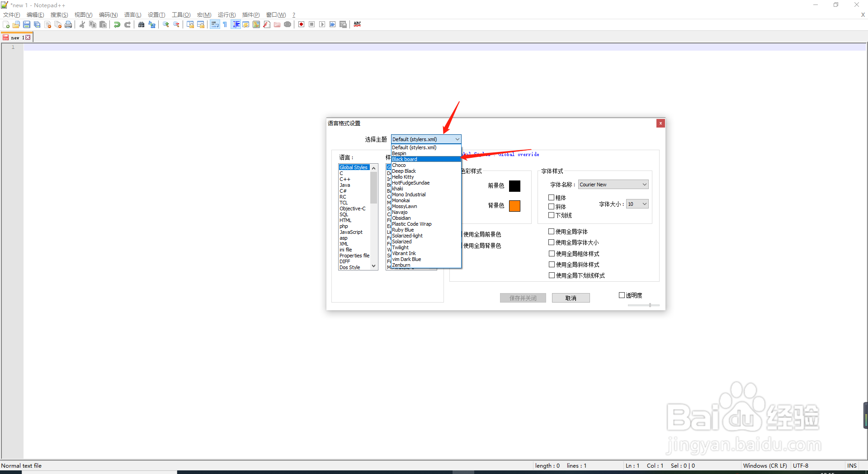Toggle the word wrap toolbar icon
Viewport: 868px width, 474px height.
(x=215, y=24)
